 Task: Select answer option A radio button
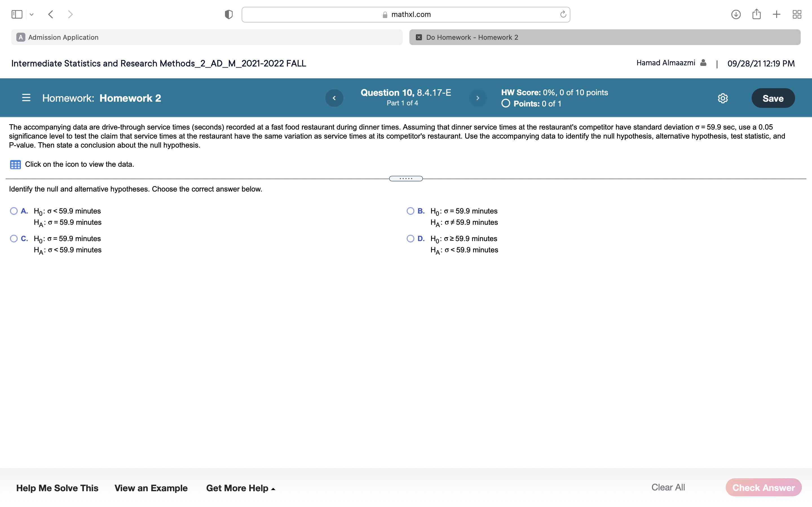click(14, 211)
